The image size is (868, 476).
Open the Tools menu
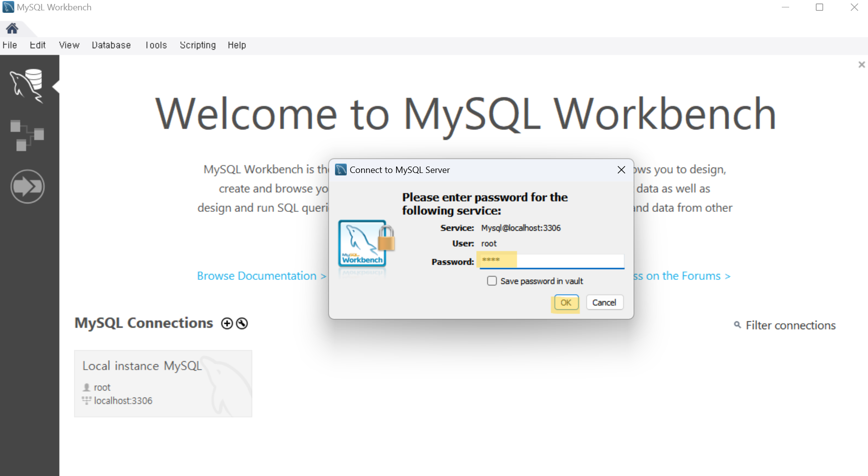pyautogui.click(x=156, y=45)
